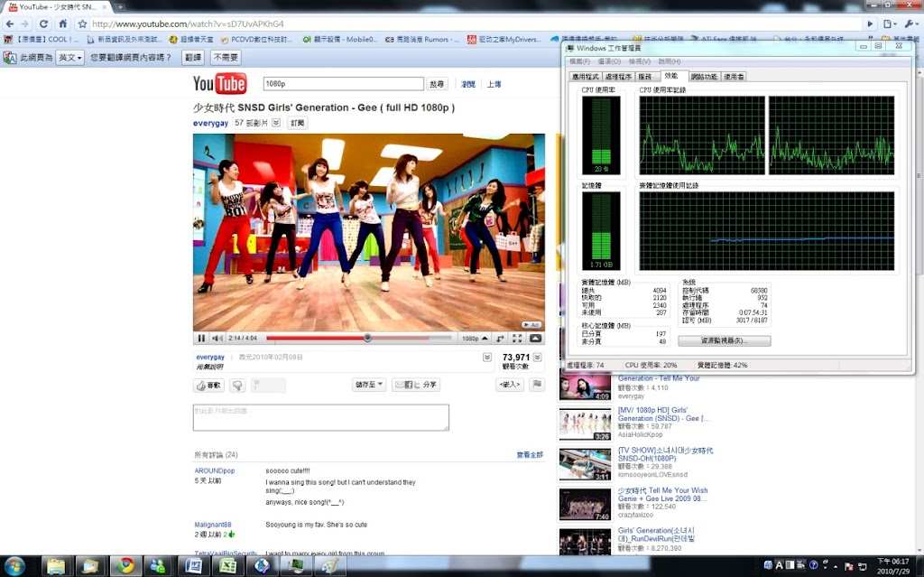
Task: Click the subscribe (訂閱) button
Action: [297, 123]
